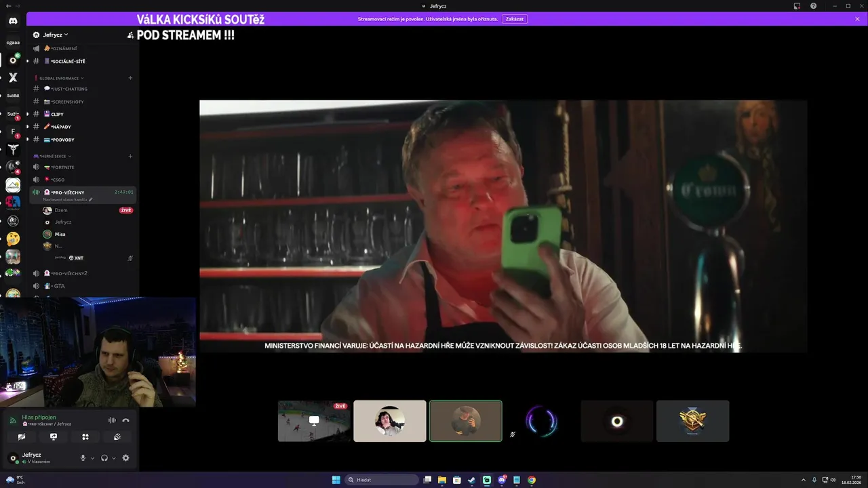Image resolution: width=868 pixels, height=488 pixels.
Task: Open File Explorer from taskbar
Action: pyautogui.click(x=442, y=480)
